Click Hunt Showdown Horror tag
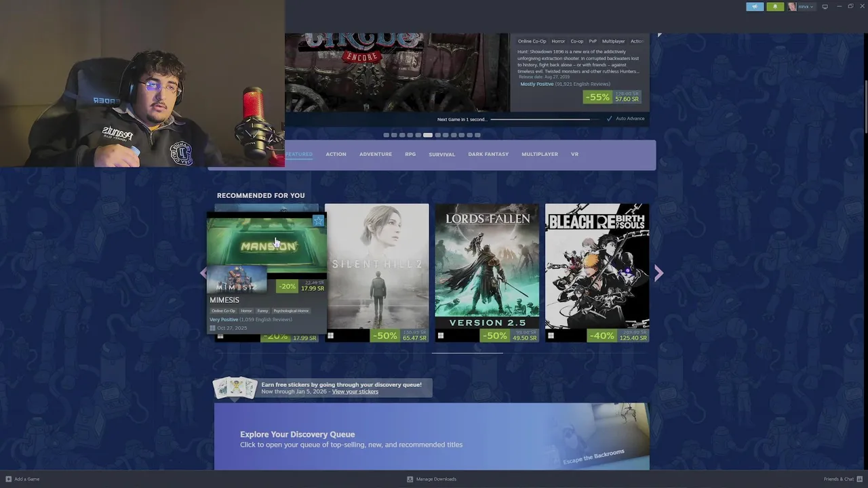 click(x=558, y=41)
